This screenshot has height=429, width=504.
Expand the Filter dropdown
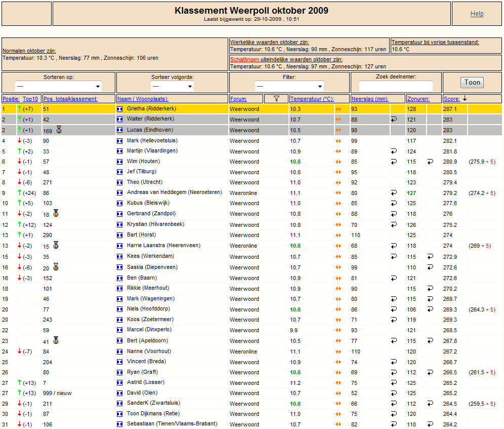289,86
